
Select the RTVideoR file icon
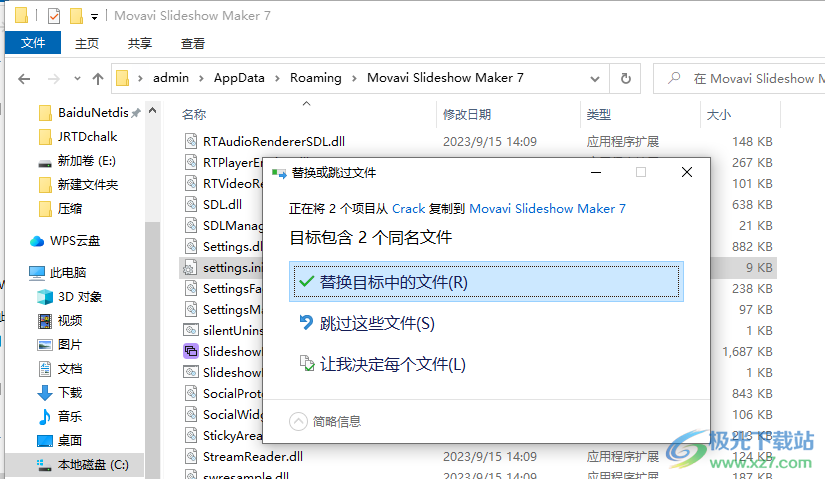coord(191,183)
